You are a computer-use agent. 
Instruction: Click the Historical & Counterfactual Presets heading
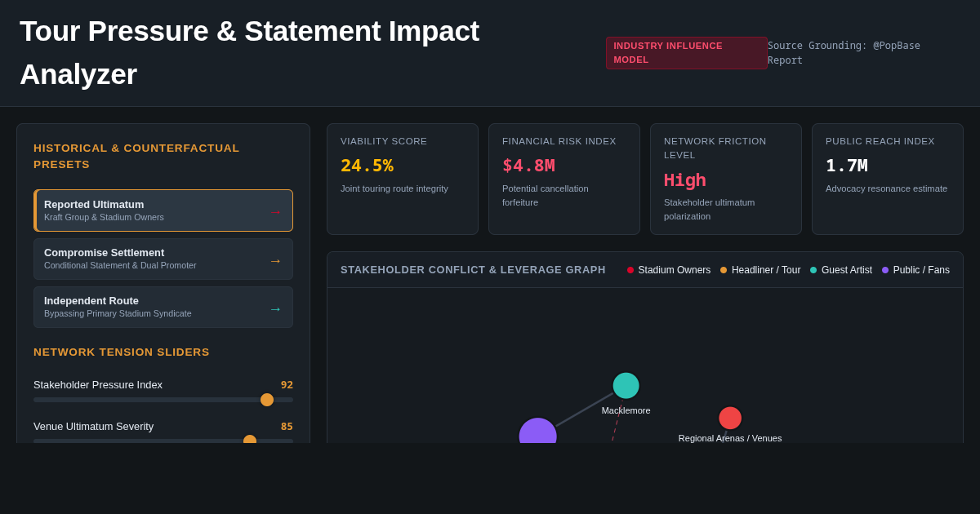point(136,157)
